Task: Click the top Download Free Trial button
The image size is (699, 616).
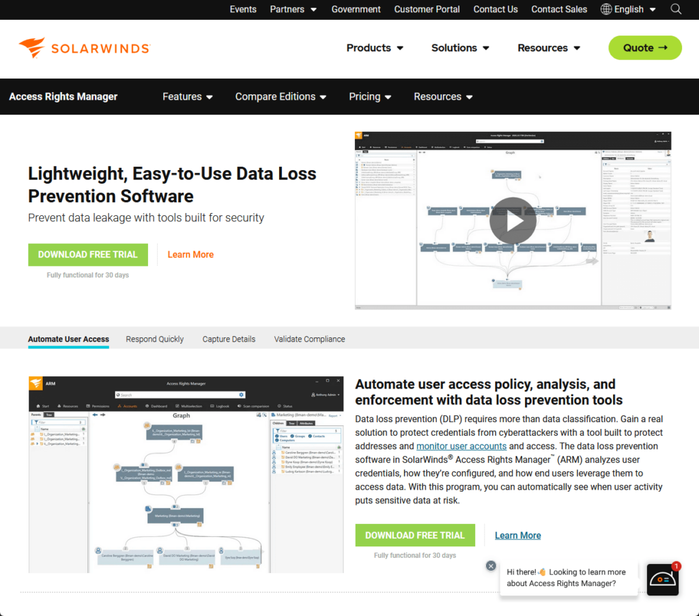Action: point(88,255)
